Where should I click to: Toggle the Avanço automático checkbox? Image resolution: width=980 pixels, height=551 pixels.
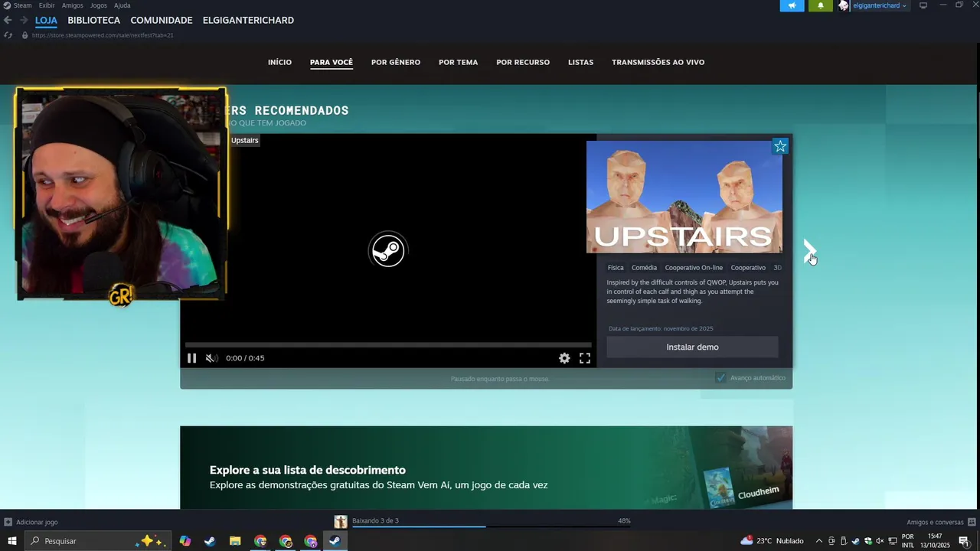[x=720, y=378]
